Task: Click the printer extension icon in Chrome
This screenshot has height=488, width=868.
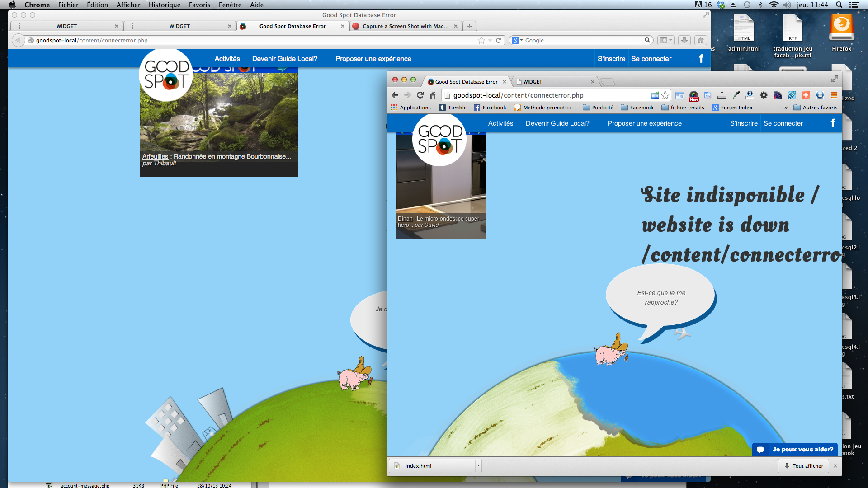Action: click(820, 95)
